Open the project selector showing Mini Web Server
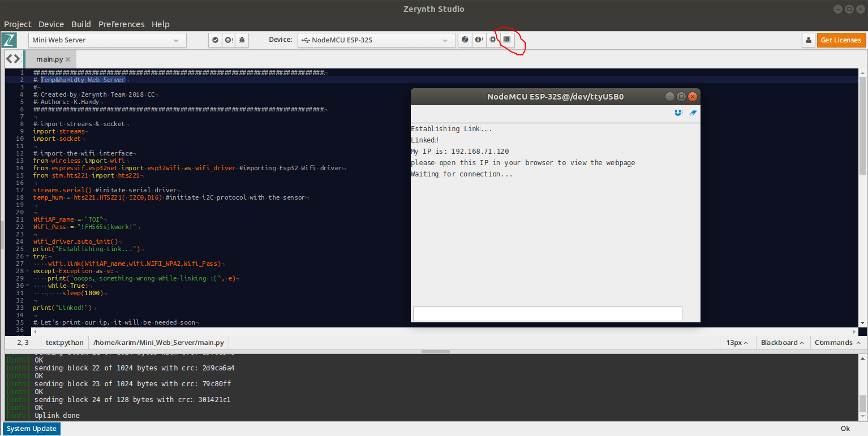Screen dimensions: 868x436 (106, 40)
